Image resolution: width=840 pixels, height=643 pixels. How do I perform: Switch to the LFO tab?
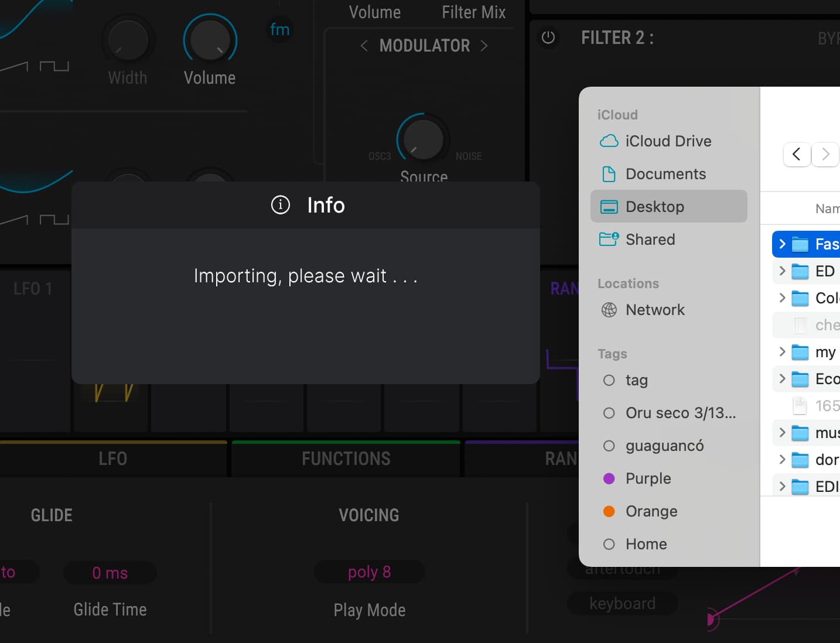tap(113, 459)
